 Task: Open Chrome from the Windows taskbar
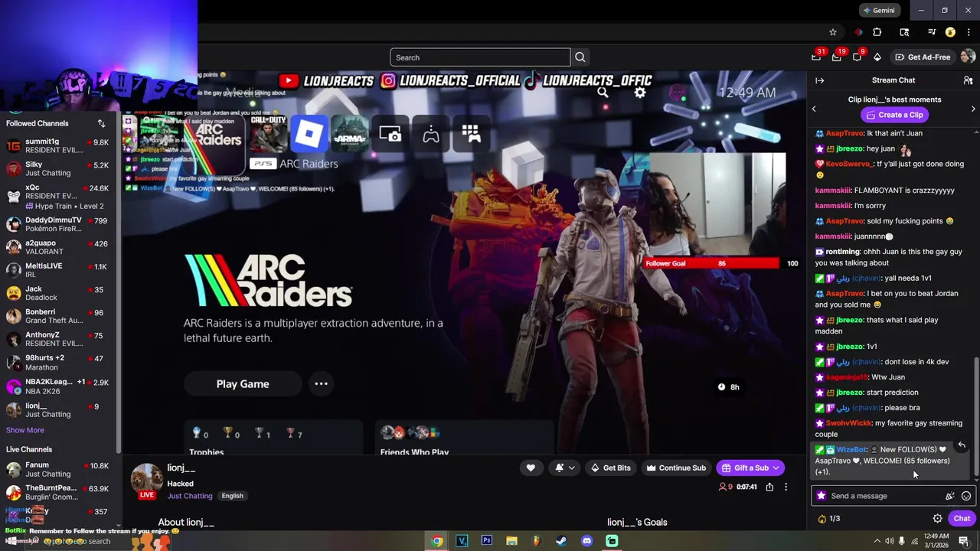436,541
